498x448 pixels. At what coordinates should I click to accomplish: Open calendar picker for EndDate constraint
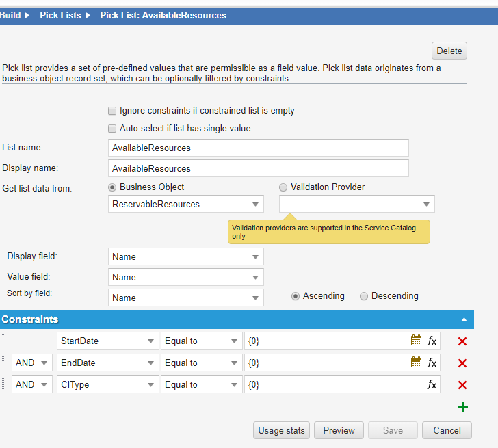(x=416, y=363)
